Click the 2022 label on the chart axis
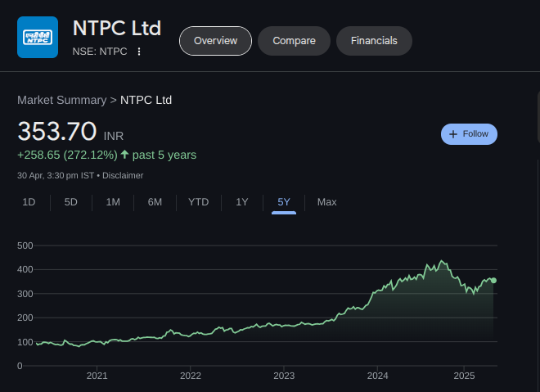Image resolution: width=540 pixels, height=392 pixels. [x=191, y=376]
